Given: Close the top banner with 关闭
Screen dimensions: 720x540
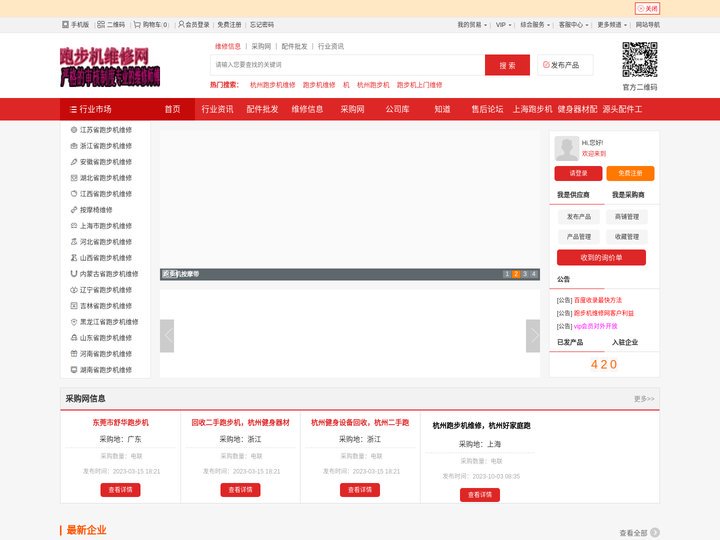Looking at the screenshot, I should click(x=647, y=8).
